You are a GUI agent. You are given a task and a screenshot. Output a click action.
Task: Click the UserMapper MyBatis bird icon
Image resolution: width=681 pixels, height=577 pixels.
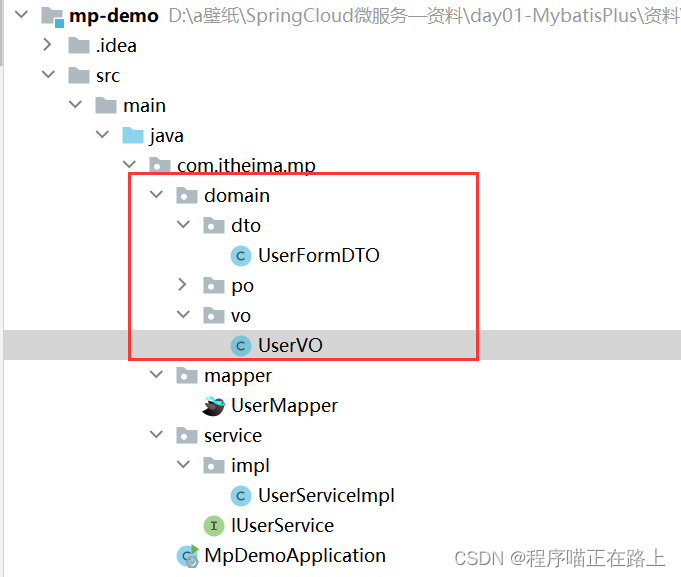tap(214, 406)
